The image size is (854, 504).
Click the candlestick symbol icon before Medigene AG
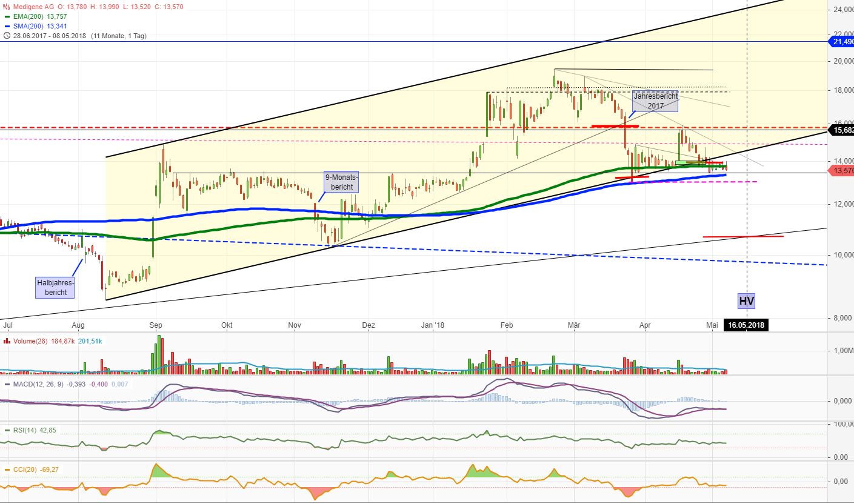[6, 6]
